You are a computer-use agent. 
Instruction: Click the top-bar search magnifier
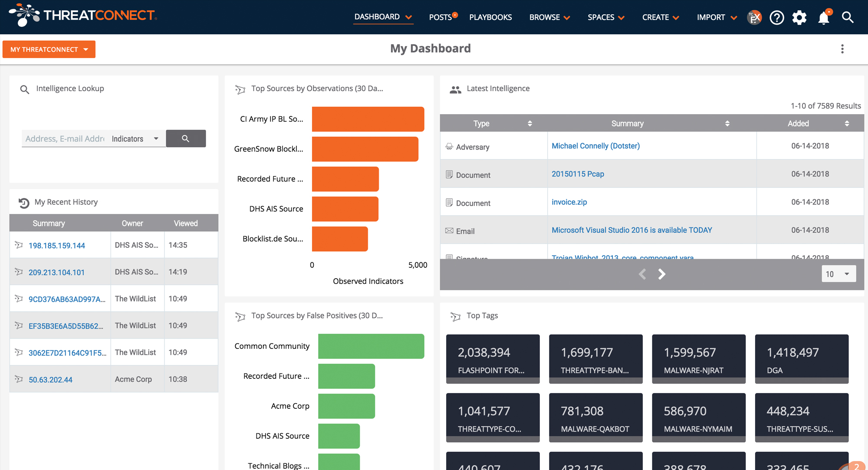(x=848, y=17)
